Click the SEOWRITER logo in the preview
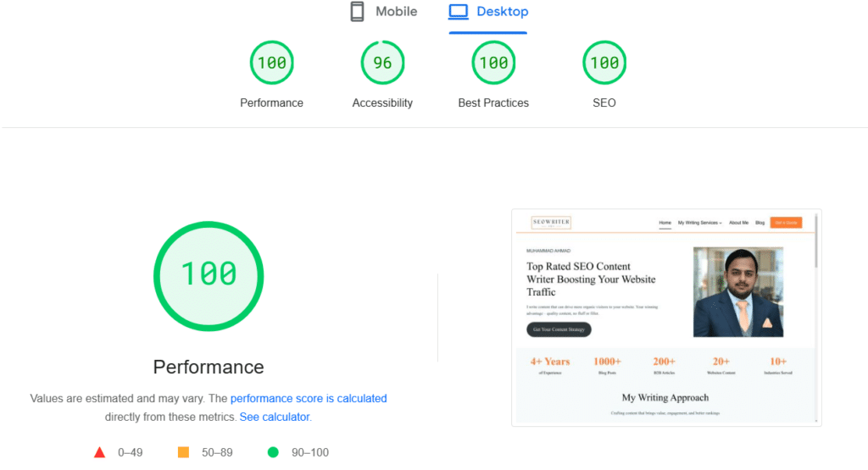This screenshot has width=868, height=470. click(551, 223)
